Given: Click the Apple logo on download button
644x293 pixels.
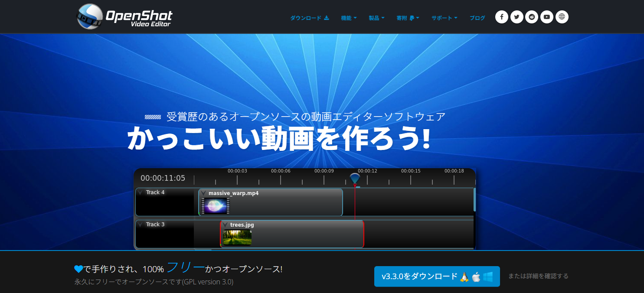Looking at the screenshot, I should click(476, 277).
